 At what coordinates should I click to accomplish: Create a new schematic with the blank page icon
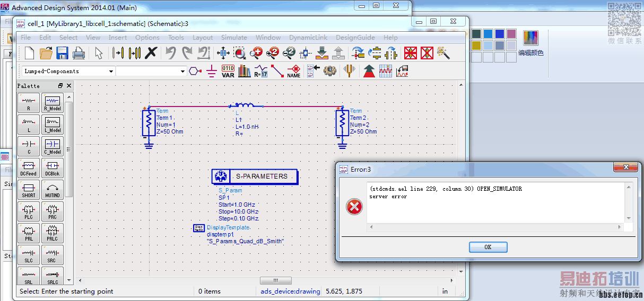(30, 52)
